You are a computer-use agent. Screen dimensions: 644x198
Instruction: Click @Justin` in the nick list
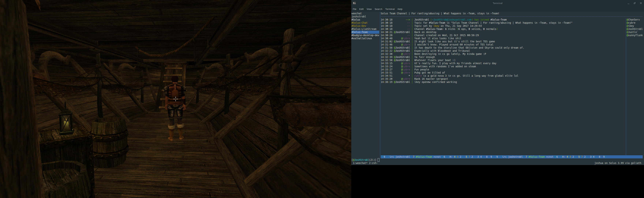632,32
